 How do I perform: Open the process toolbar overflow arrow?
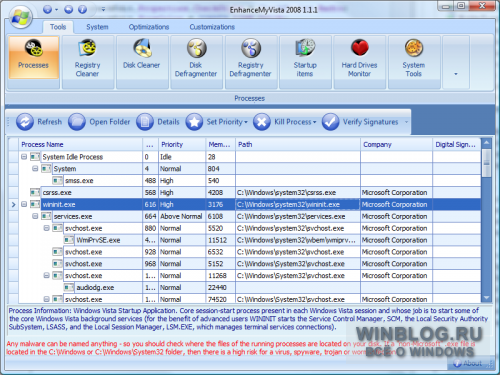tap(406, 122)
